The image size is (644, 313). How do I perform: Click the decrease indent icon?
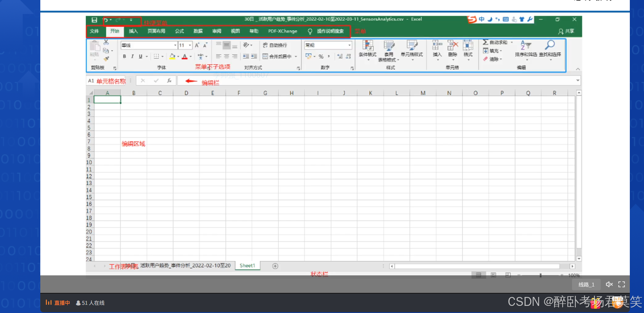tap(246, 57)
